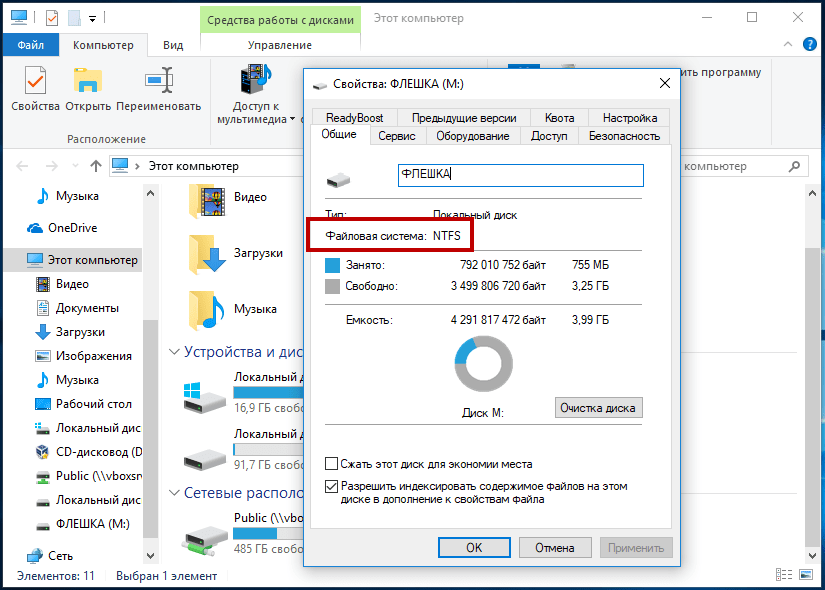Switch to the Квота tab
The height and width of the screenshot is (590, 825).
tap(559, 118)
